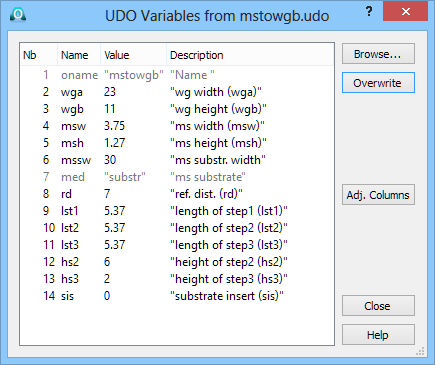Click description "ms substr. width"
Screen dimensions: 435x365
pyautogui.click(x=218, y=160)
